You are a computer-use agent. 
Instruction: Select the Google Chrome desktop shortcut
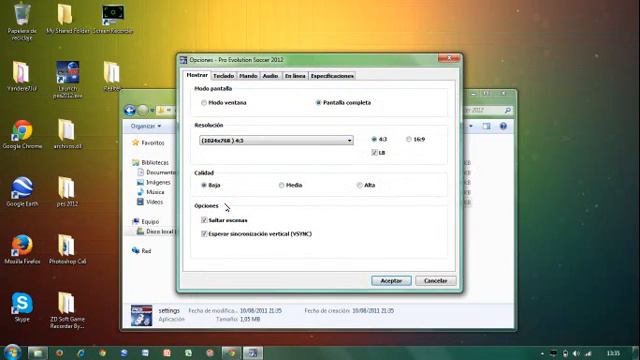(x=22, y=134)
